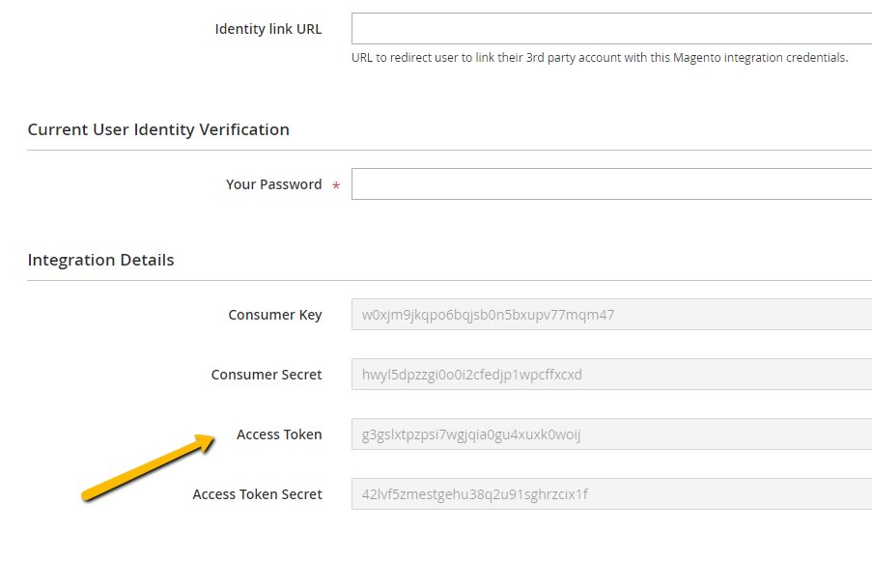The image size is (872, 588).
Task: Click the Access Token Secret field
Action: 610,494
